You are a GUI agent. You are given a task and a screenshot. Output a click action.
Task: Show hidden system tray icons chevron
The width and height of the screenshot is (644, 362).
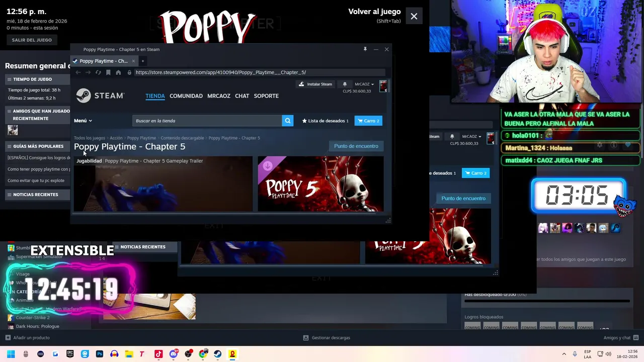[564, 354]
